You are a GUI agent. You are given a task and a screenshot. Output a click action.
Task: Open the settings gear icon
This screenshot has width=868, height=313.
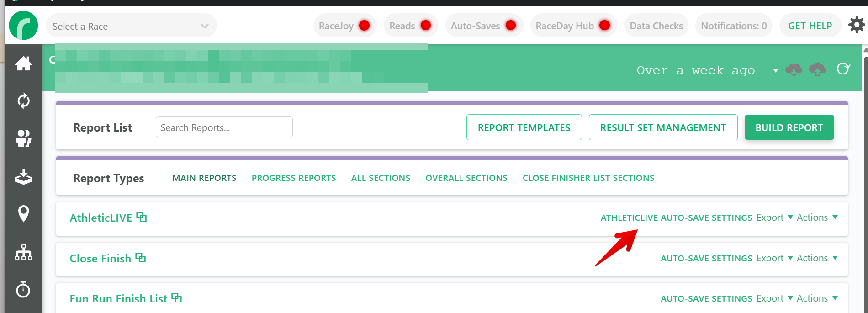[x=857, y=25]
